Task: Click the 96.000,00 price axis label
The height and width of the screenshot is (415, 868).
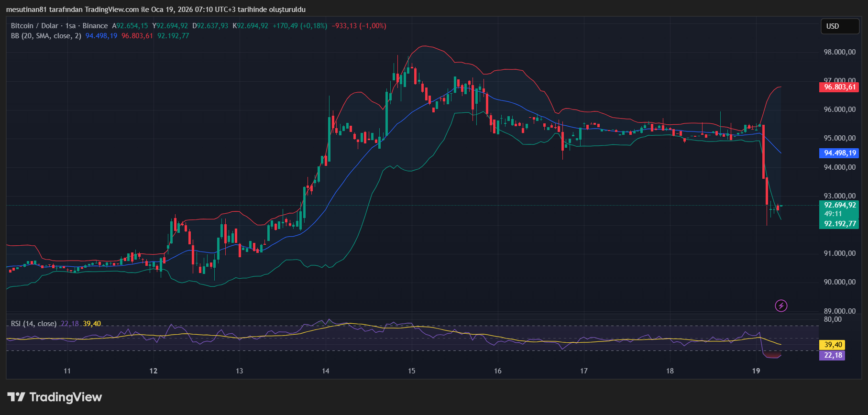Action: (839, 109)
